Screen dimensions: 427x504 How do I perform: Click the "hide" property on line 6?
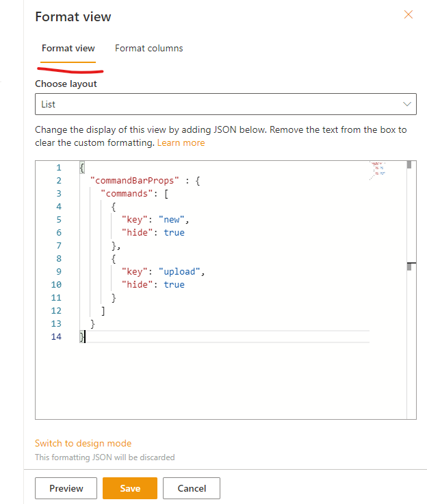137,232
